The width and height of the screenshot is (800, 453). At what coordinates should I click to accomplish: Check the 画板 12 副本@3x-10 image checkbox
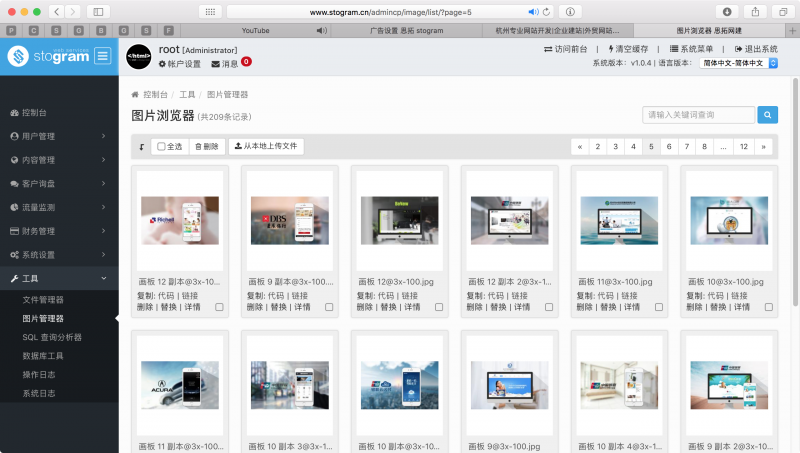[219, 307]
